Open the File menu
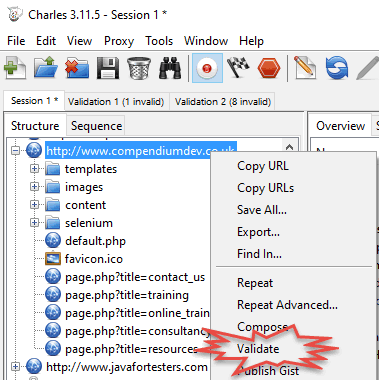Viewport: 379px width, 380px height. coord(16,41)
